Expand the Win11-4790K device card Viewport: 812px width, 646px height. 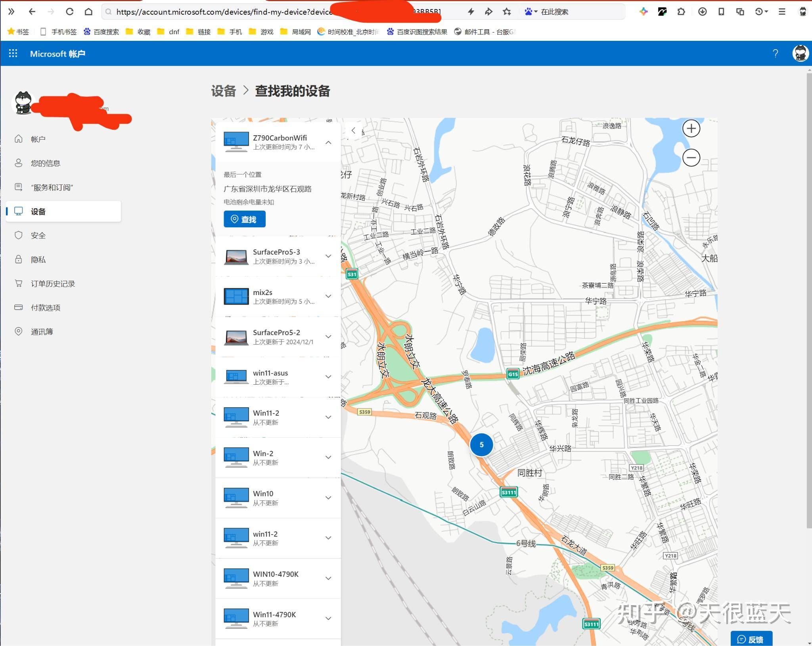pos(328,618)
